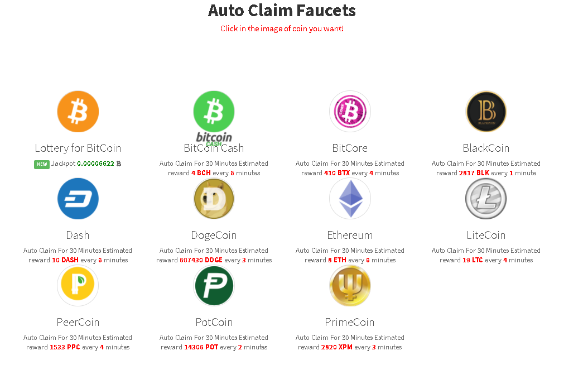The image size is (588, 365).
Task: Click the yellow PeerCoin leaf icon
Action: 78,286
